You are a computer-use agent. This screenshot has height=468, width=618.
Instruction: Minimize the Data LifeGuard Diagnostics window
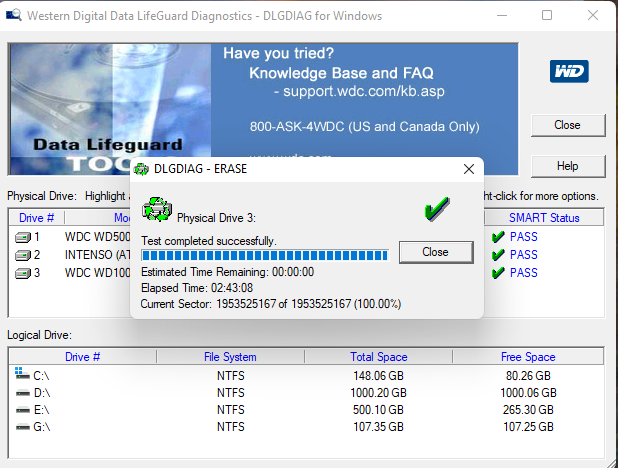pyautogui.click(x=502, y=15)
